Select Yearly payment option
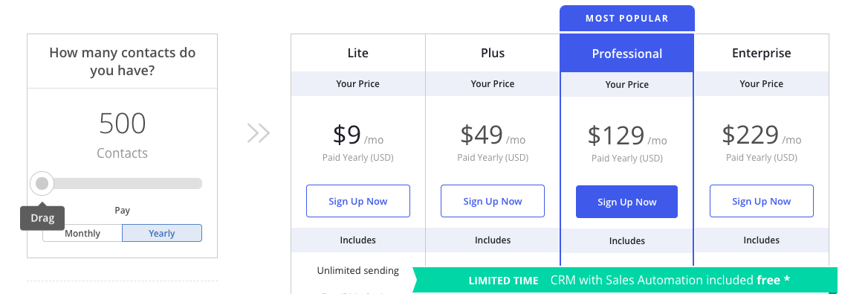Viewport: 868px width, 294px height. [162, 234]
